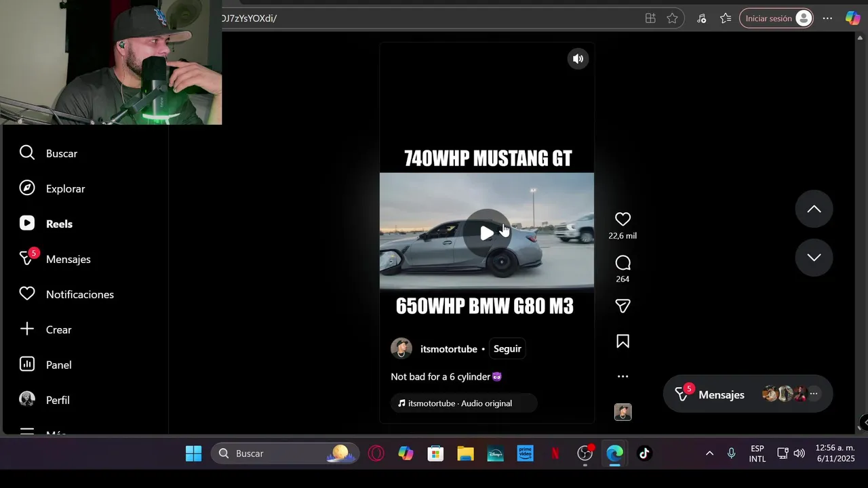868x488 pixels.
Task: Click the Crear plus icon
Action: tap(27, 329)
